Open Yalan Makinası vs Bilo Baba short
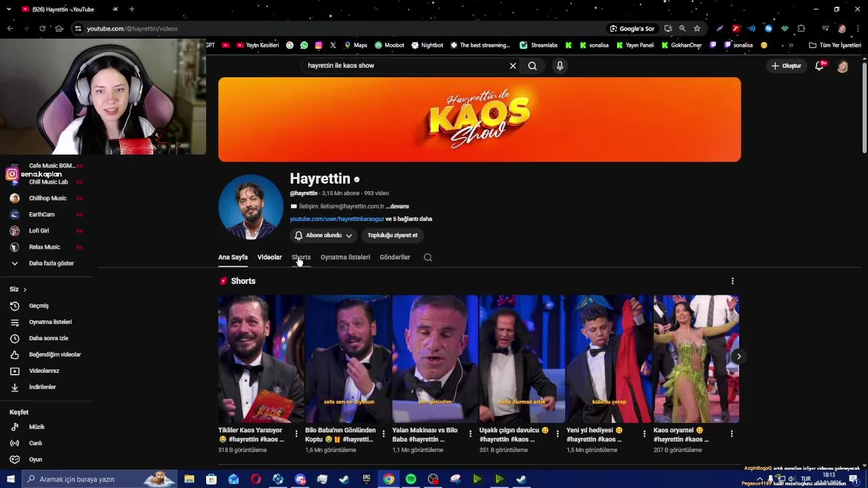The width and height of the screenshot is (868, 488). (x=435, y=359)
